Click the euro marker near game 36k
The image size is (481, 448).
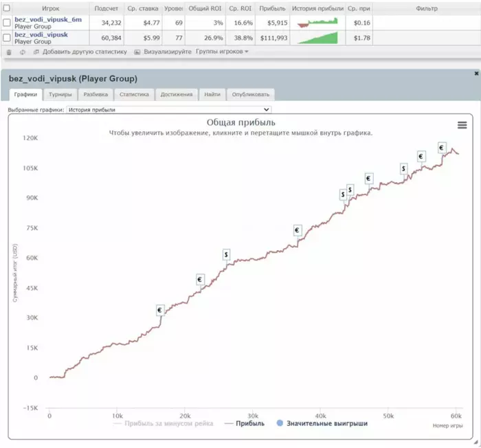(x=298, y=230)
